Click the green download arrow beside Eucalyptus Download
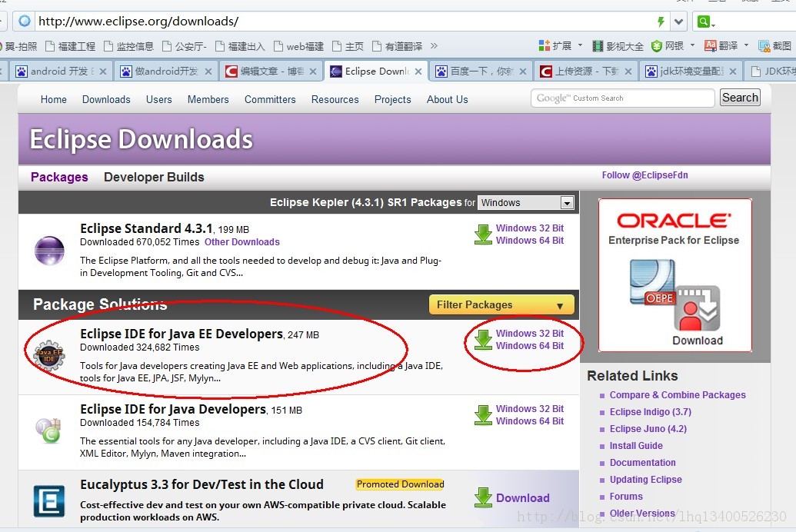 pos(483,497)
